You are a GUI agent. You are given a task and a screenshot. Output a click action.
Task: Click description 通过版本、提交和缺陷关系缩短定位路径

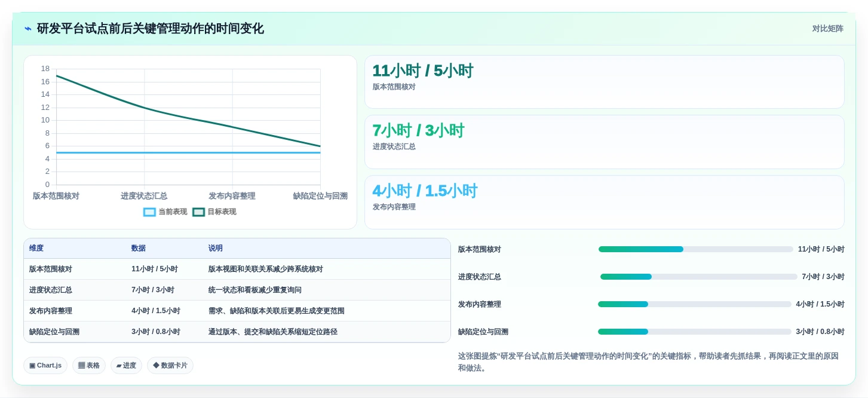[x=273, y=332]
